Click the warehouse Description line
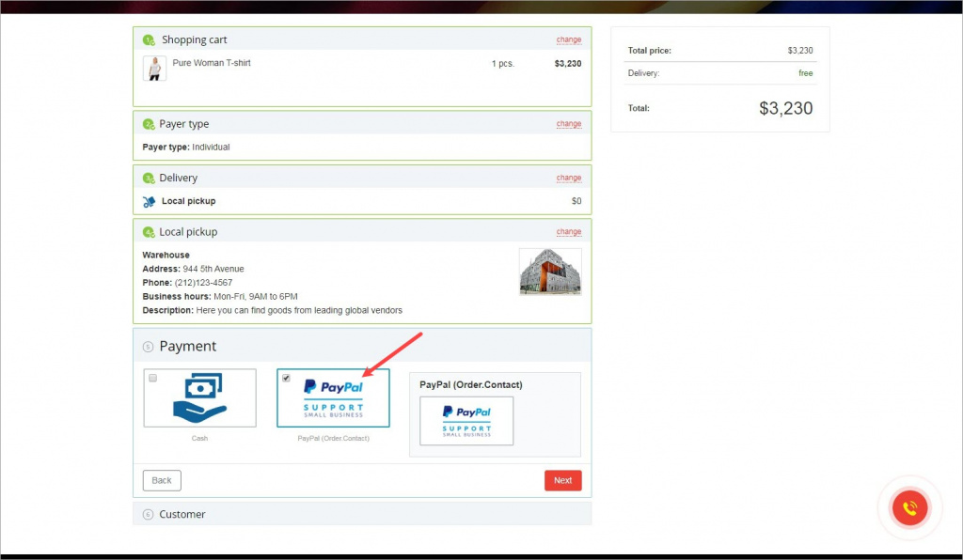963x560 pixels. [272, 310]
